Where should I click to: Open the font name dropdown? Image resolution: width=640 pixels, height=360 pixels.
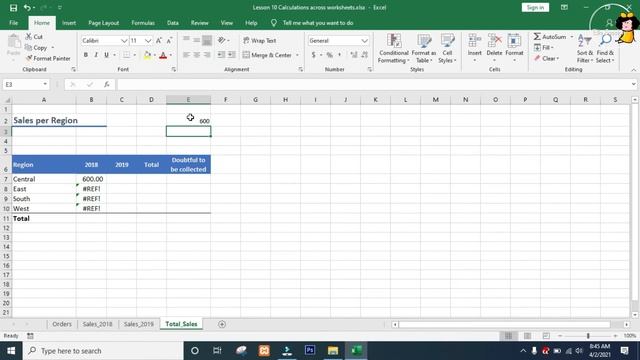coord(124,41)
